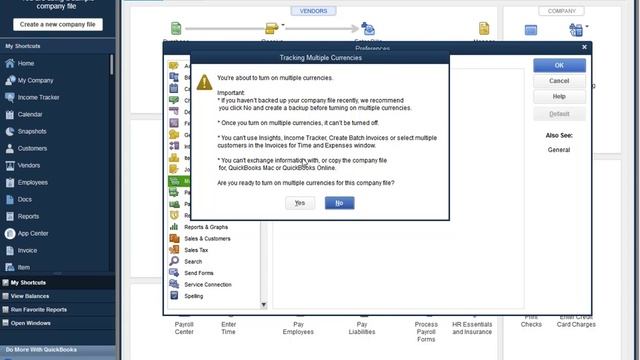Image resolution: width=640 pixels, height=360 pixels.
Task: Open Invoice shortcut in sidebar
Action: [27, 251]
